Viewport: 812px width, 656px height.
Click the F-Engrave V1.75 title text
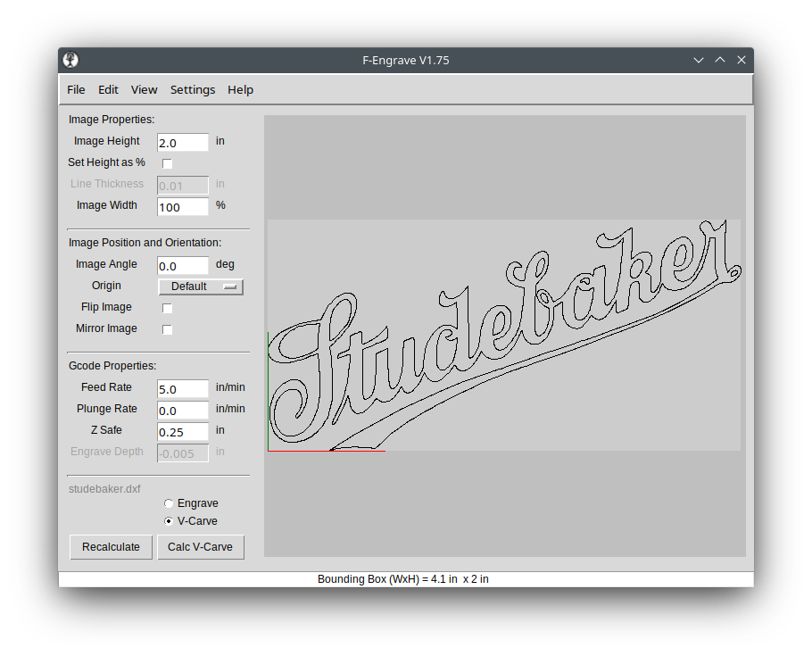[405, 60]
